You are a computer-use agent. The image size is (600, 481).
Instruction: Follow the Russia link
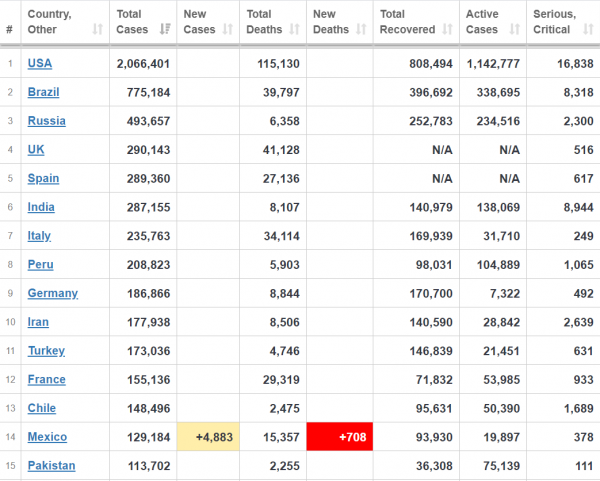pyautogui.click(x=46, y=121)
